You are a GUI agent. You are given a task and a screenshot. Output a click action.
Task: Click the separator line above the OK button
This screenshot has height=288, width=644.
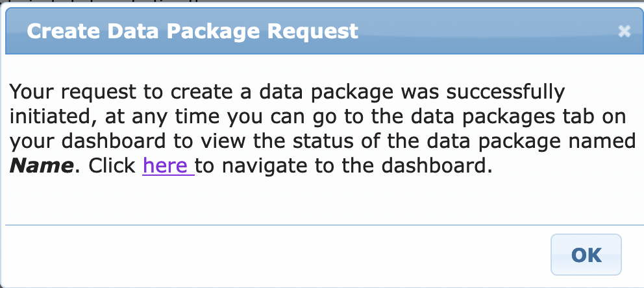325,225
